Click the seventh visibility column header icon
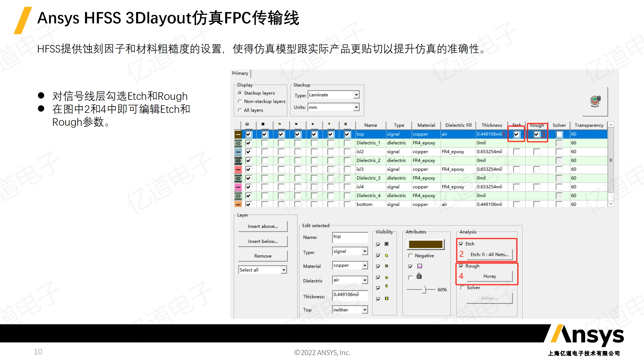The height and width of the screenshot is (362, 644). tap(346, 124)
